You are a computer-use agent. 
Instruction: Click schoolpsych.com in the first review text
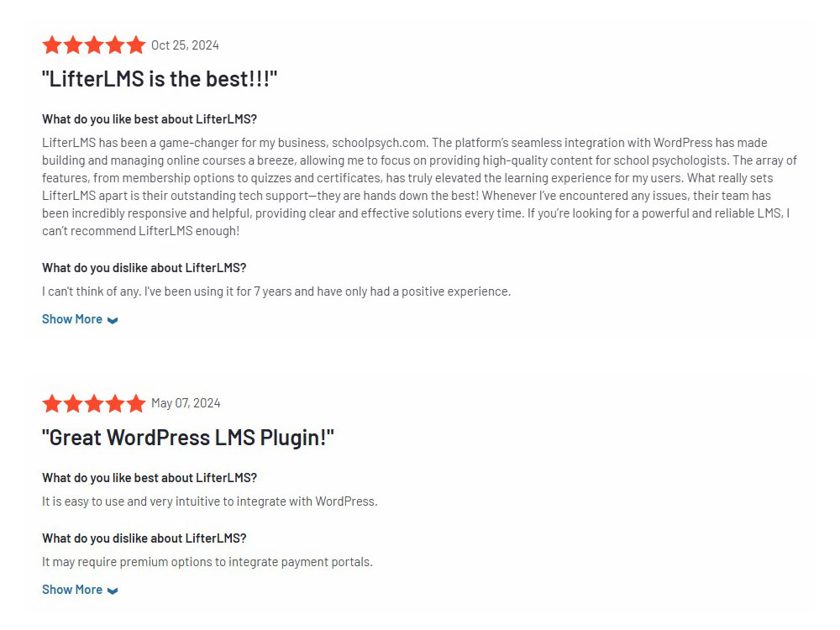[x=380, y=143]
